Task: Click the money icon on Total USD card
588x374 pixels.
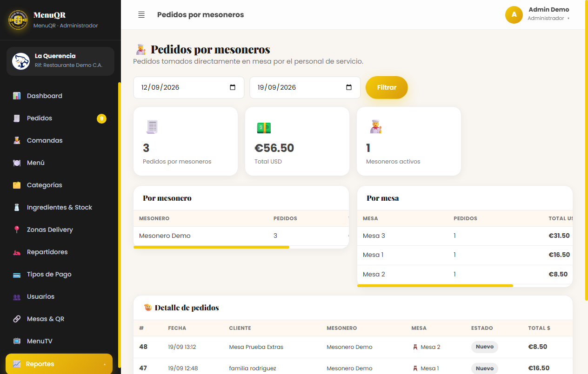Action: pos(264,127)
